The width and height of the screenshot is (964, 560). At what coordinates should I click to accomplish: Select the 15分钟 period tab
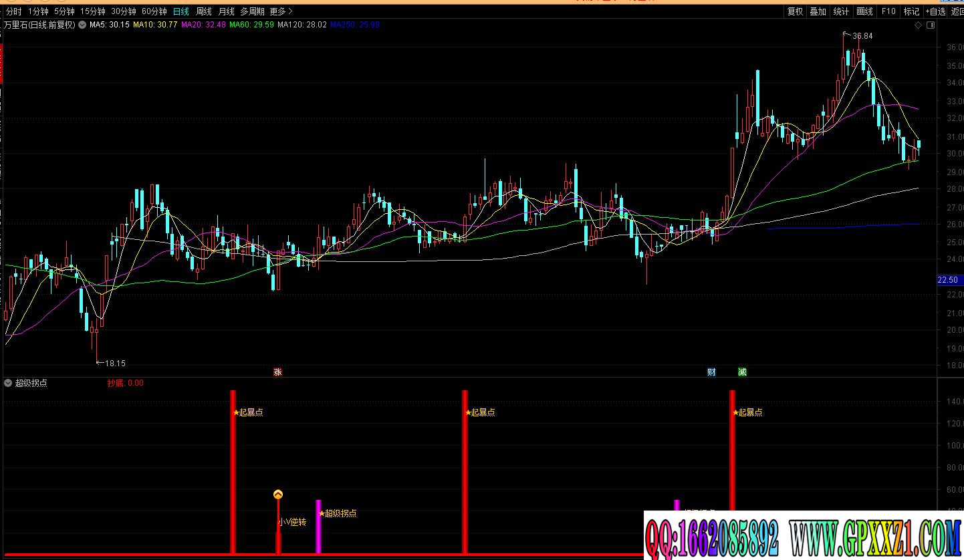tap(92, 11)
